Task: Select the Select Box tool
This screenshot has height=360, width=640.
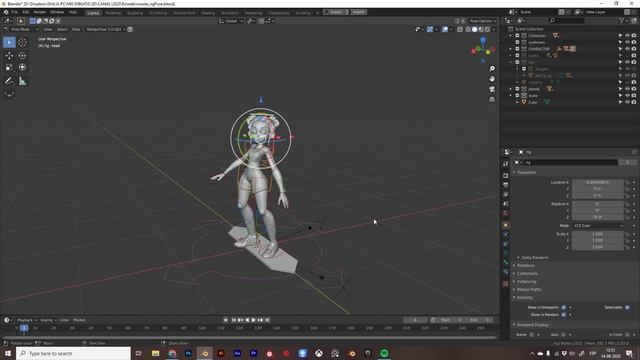Action: point(9,42)
